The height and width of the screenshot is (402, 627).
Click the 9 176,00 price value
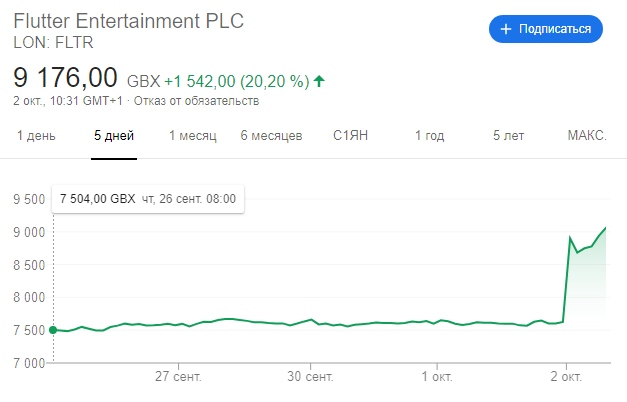[x=66, y=78]
